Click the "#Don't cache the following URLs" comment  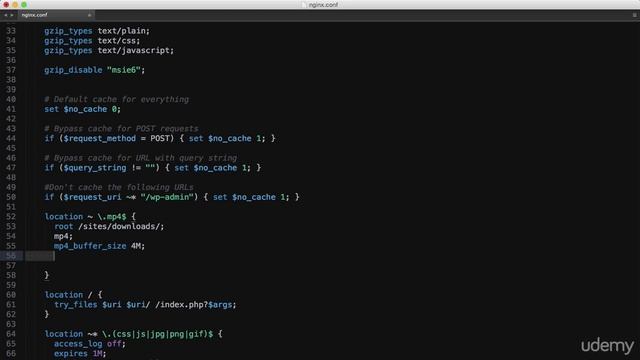[119, 188]
